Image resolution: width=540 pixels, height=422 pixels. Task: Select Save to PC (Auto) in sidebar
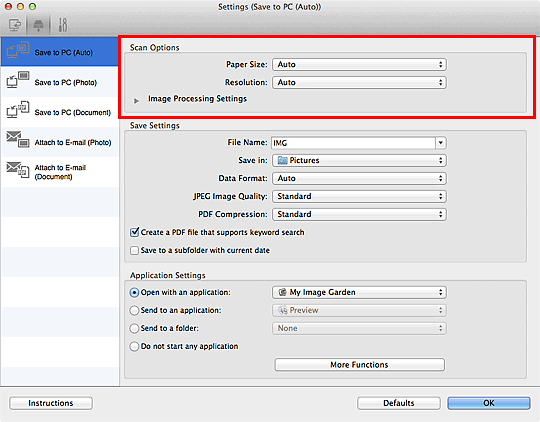point(60,52)
